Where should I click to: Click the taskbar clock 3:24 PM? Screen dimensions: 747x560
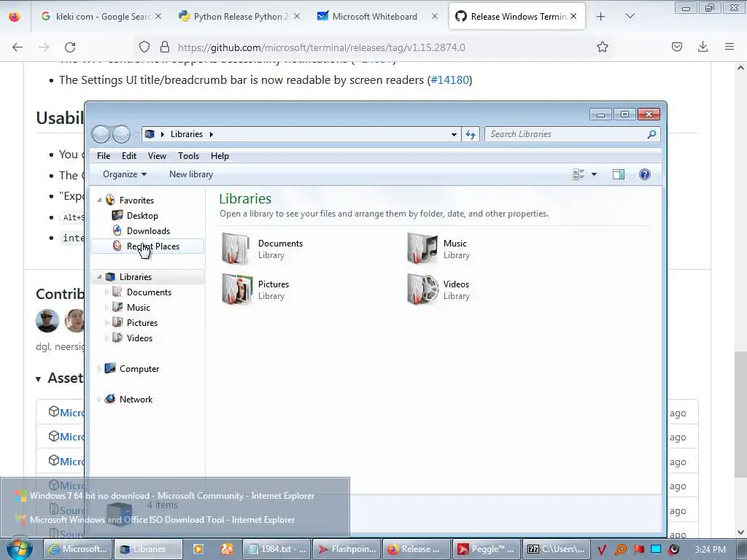[710, 550]
